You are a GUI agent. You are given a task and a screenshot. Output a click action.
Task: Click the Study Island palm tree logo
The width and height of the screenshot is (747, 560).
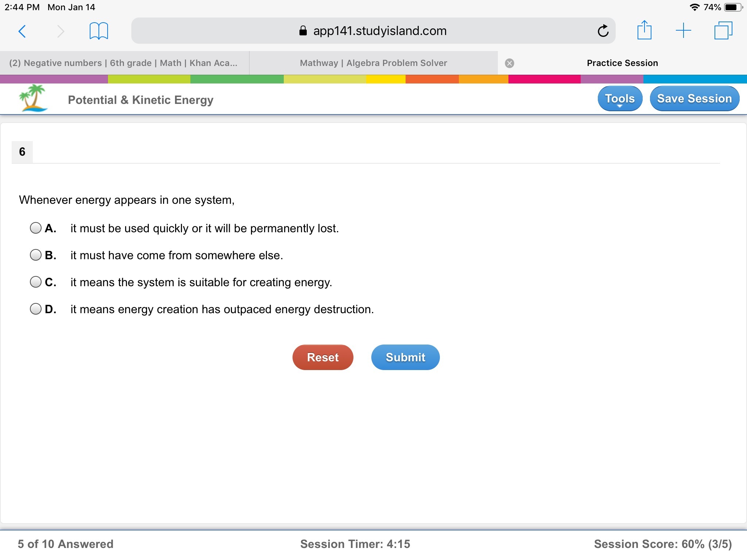(33, 98)
